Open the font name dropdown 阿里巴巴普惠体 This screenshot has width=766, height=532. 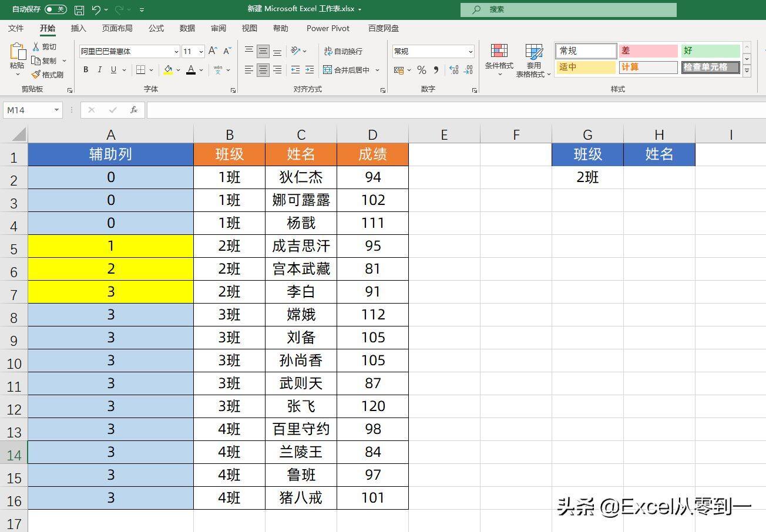tap(176, 52)
